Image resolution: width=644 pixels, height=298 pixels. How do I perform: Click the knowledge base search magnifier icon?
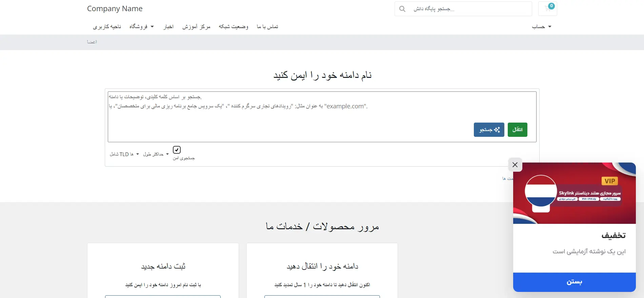402,9
